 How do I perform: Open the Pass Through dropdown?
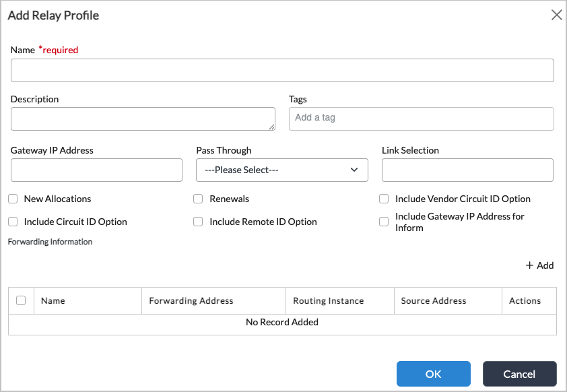tap(281, 170)
